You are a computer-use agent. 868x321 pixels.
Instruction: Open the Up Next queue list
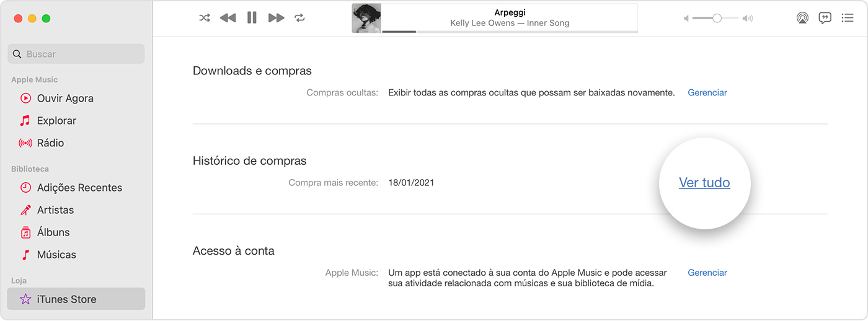[848, 18]
